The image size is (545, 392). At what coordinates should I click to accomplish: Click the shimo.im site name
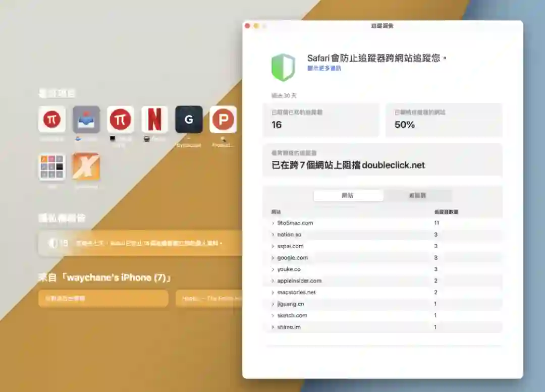pyautogui.click(x=289, y=327)
